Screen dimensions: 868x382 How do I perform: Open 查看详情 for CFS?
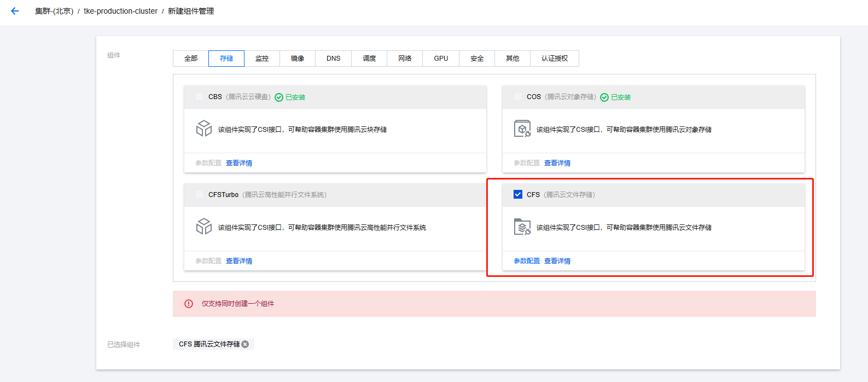click(x=557, y=261)
